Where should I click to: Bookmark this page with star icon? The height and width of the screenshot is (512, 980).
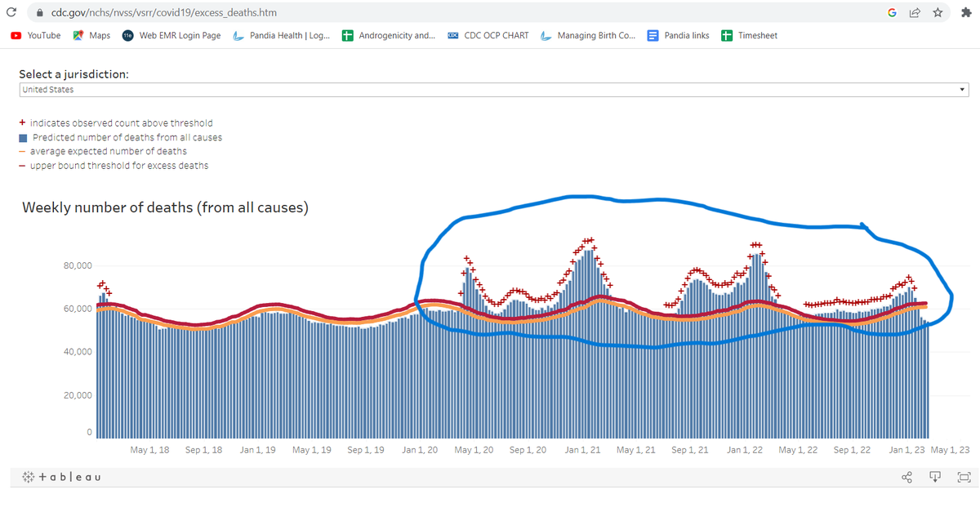(938, 13)
